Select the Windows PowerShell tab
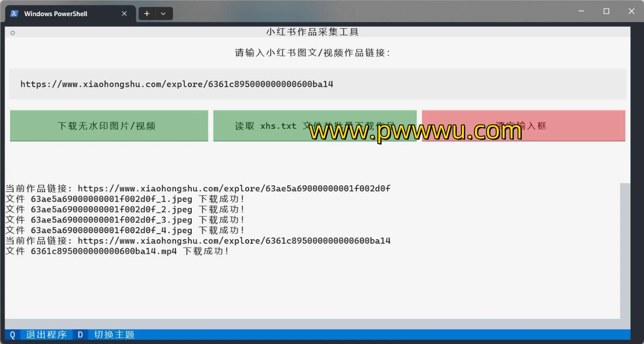This screenshot has width=644, height=344. coord(70,14)
